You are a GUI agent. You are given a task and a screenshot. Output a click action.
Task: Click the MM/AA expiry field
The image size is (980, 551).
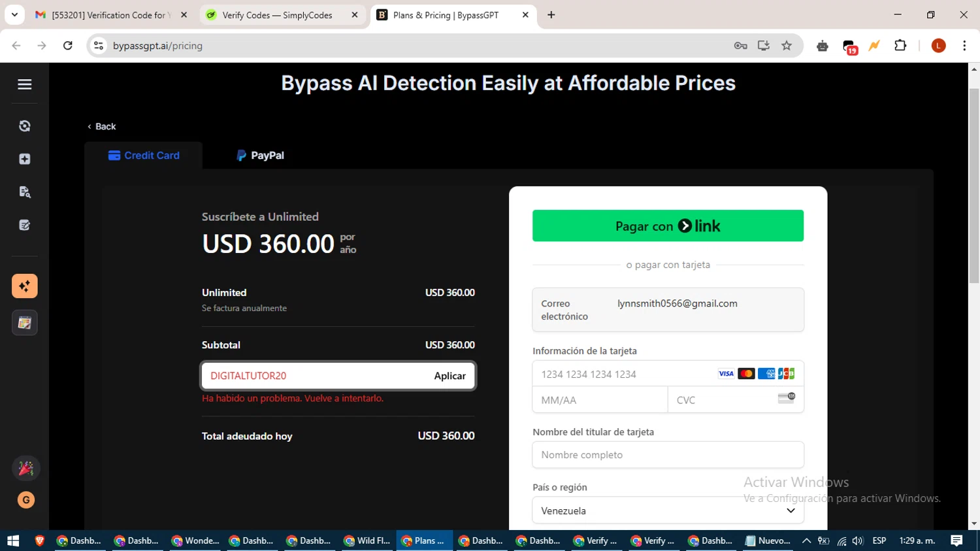[600, 400]
